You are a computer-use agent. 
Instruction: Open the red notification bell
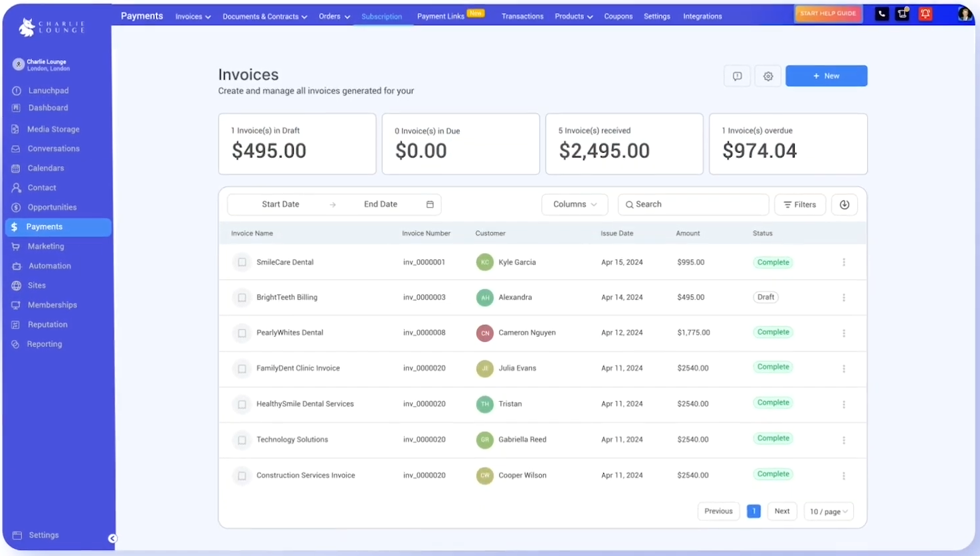point(926,14)
